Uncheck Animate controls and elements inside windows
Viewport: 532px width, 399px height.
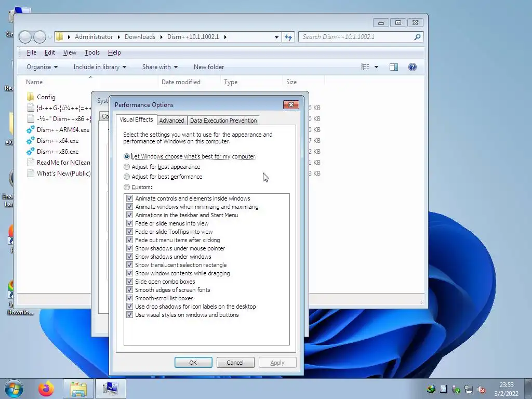coord(129,198)
